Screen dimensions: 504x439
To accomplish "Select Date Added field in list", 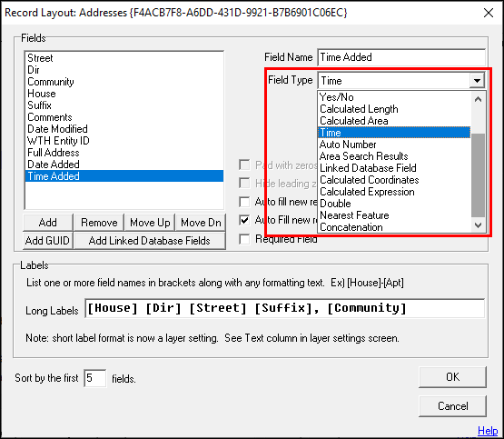I will click(124, 165).
